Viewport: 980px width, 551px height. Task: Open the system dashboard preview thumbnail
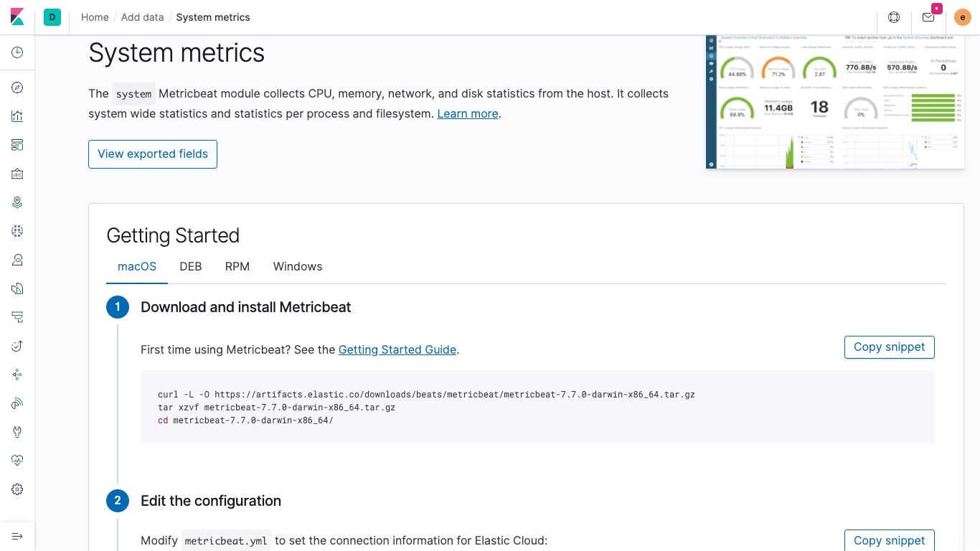click(835, 102)
